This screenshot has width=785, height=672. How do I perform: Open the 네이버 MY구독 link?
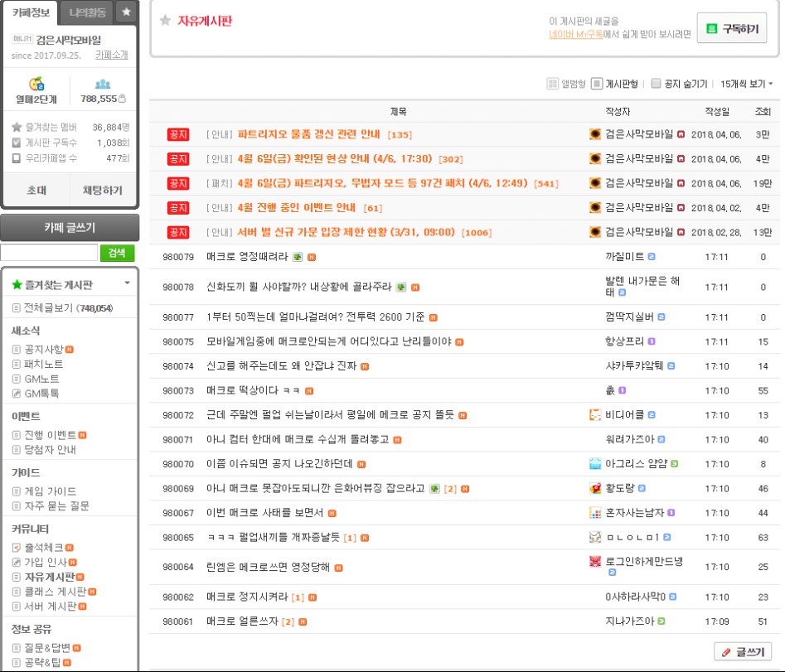(576, 34)
